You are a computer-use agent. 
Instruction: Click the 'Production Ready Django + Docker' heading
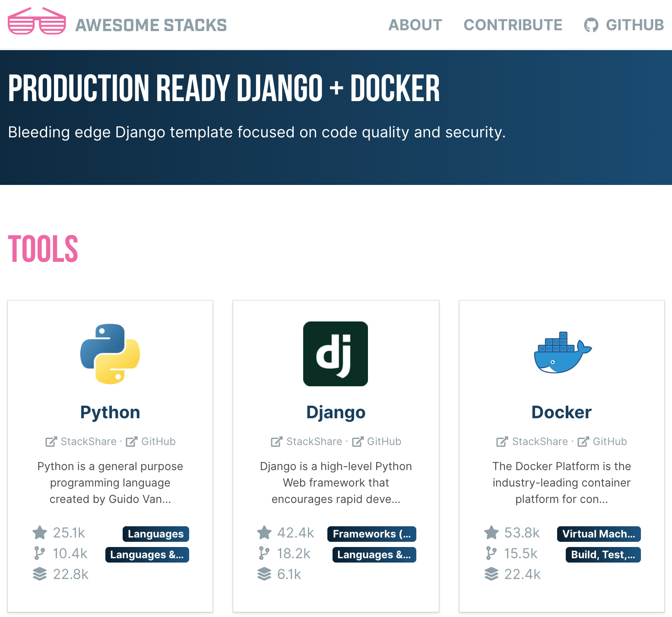point(224,88)
